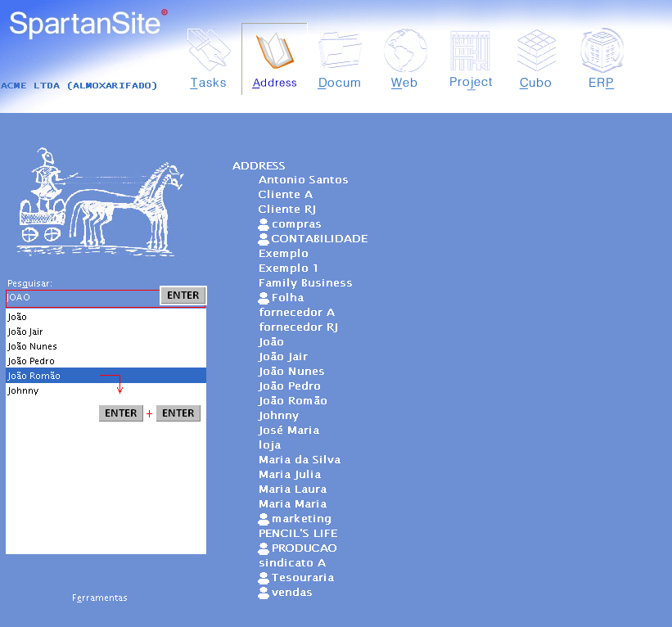Open José Maria address entry
Screen dimensions: 672x627
[289, 431]
